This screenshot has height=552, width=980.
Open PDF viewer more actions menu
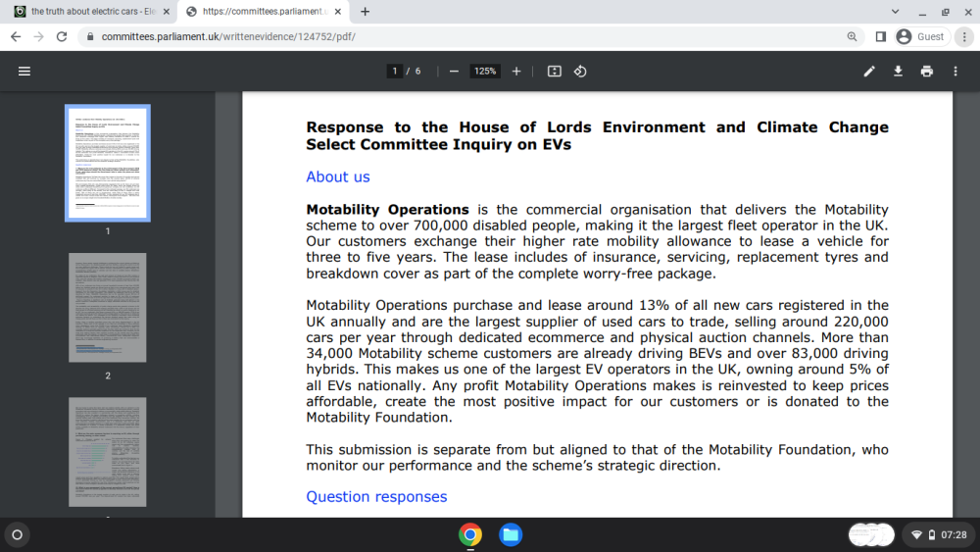coord(955,72)
